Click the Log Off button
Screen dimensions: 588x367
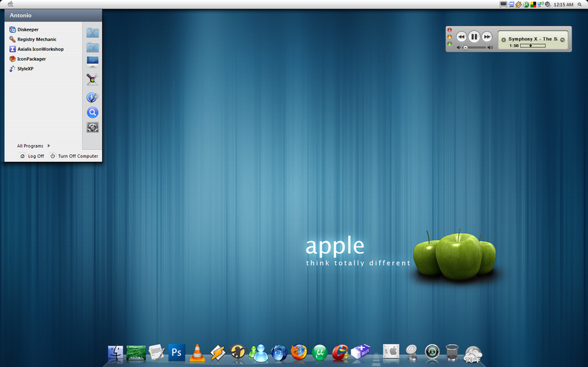[x=32, y=156]
